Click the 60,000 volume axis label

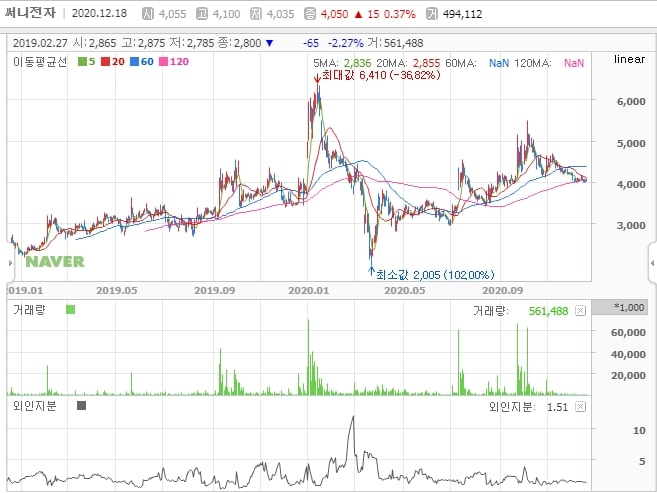(x=628, y=333)
